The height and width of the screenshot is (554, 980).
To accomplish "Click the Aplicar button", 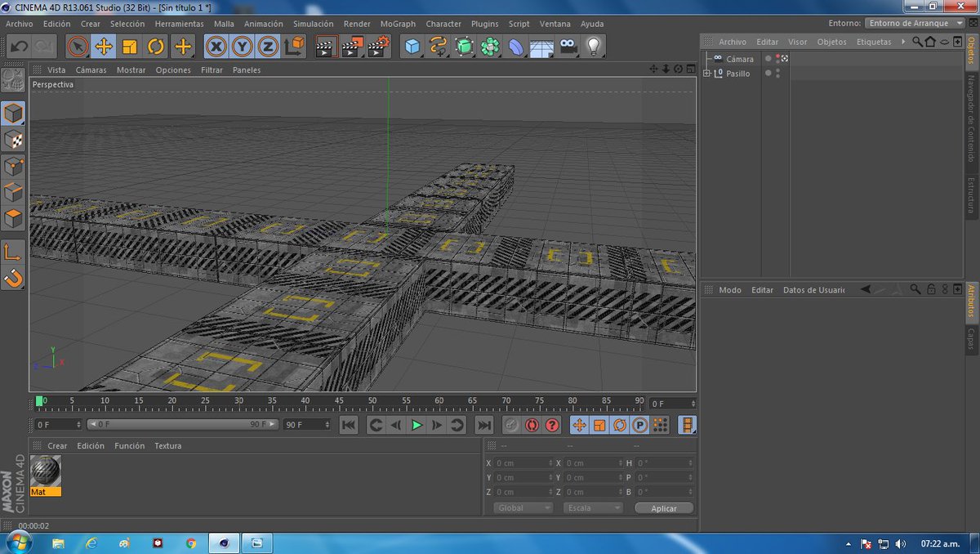I will 664,508.
